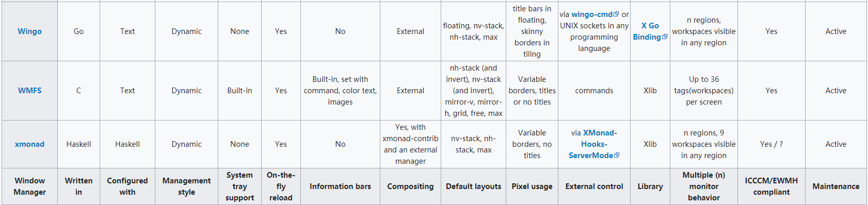Click the external-link icon beside wingo-cmd
The image size is (868, 205).
coord(616,14)
